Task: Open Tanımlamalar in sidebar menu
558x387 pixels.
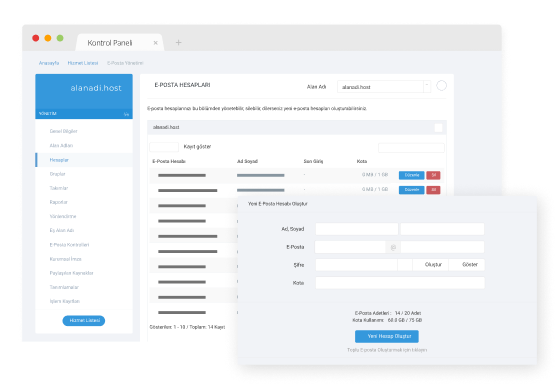Action: pyautogui.click(x=64, y=287)
